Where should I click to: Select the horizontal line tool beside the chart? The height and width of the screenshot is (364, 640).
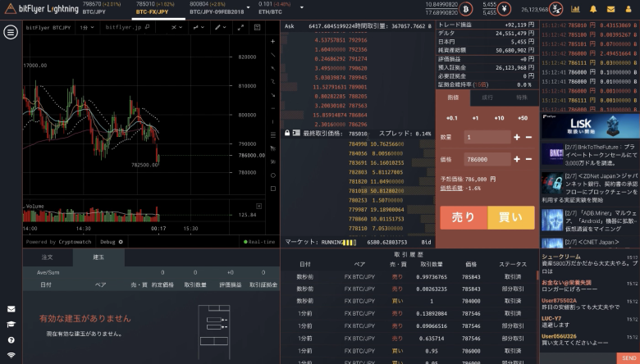[273, 108]
